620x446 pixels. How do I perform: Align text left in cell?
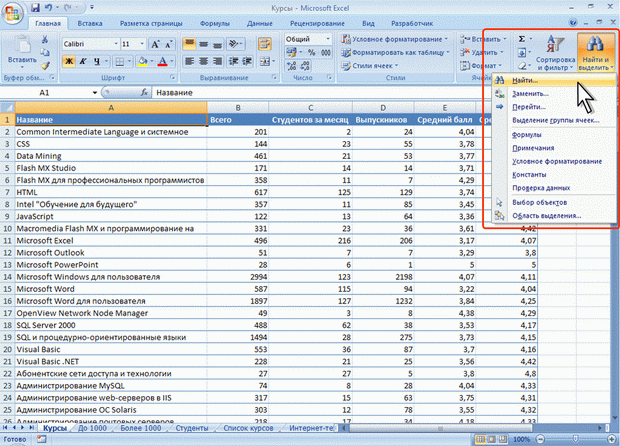189,61
